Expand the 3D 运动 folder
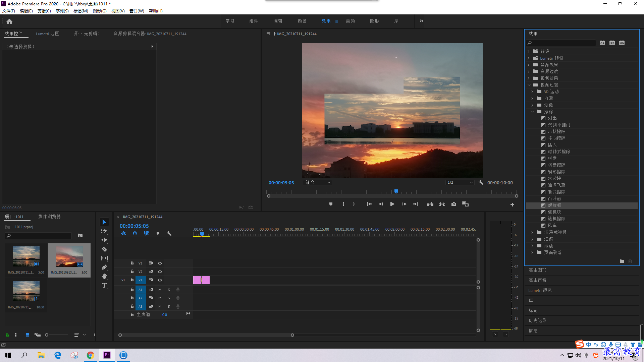The height and width of the screenshot is (362, 644). 532,92
